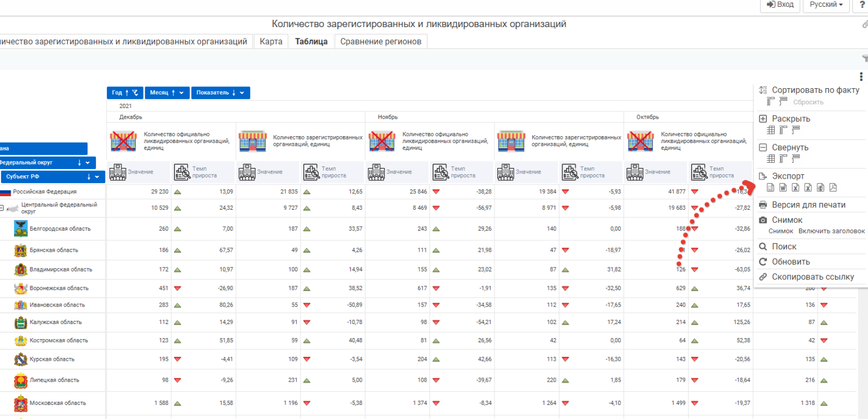The width and height of the screenshot is (868, 419).
Task: Export table as PDF file
Action: point(833,188)
